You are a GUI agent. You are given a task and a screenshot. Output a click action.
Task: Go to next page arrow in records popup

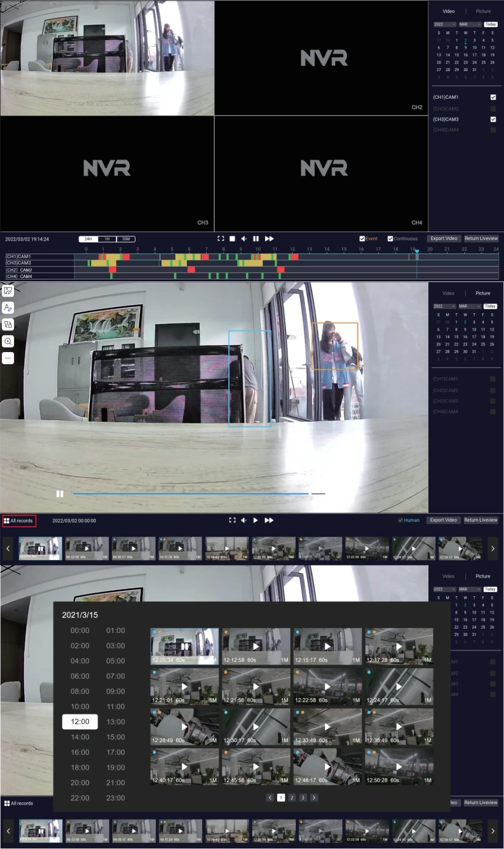(x=314, y=798)
